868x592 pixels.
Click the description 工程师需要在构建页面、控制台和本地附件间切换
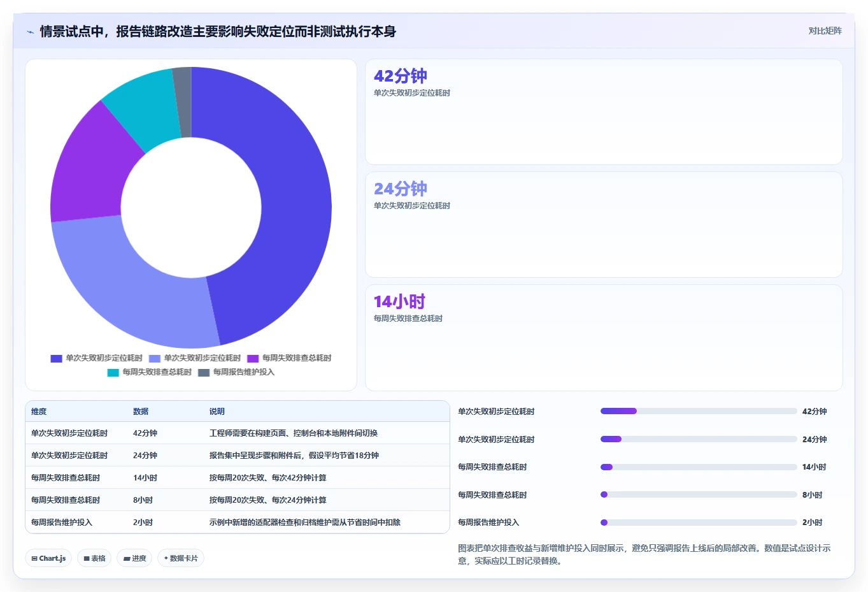click(x=294, y=433)
